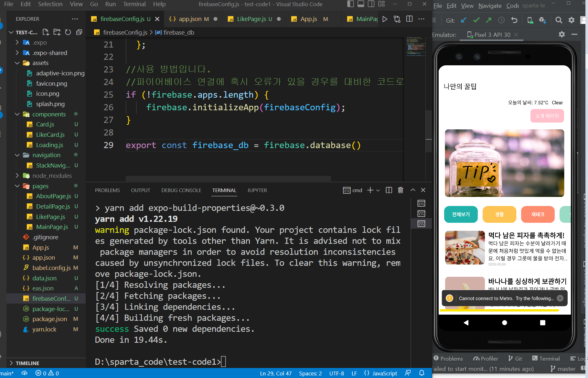The width and height of the screenshot is (588, 378).
Task: Hide the emulator panel
Action: [x=574, y=34]
